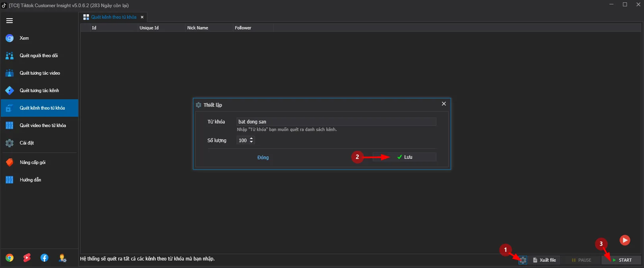
Task: Click the TikTok app icon in title bar
Action: tap(4, 5)
